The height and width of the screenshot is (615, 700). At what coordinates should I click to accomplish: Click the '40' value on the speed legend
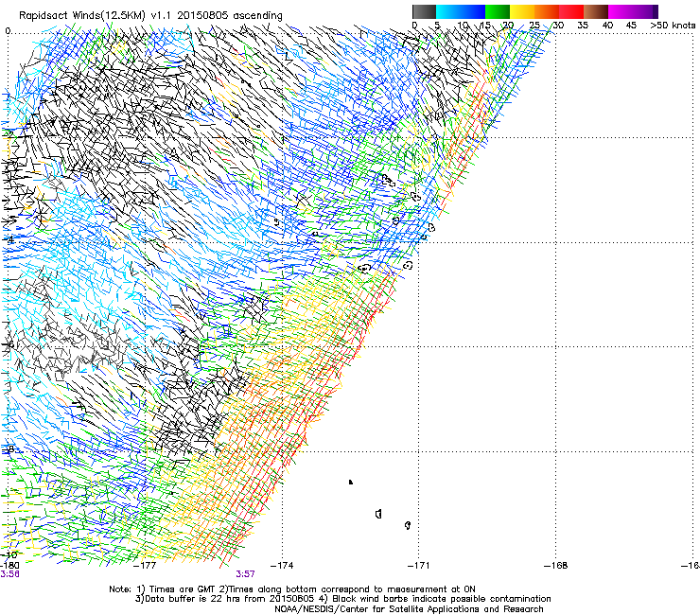(607, 26)
